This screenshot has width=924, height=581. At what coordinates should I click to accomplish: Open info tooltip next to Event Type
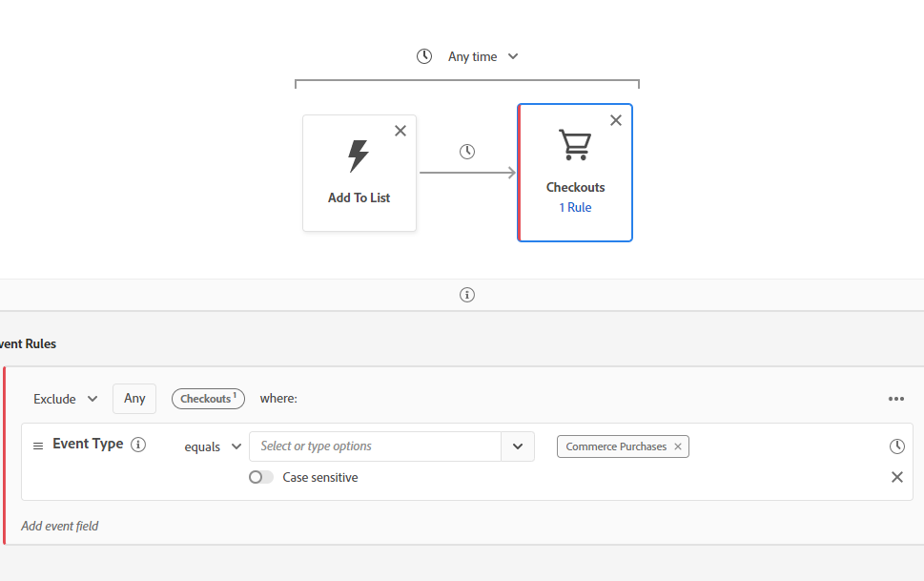[x=138, y=445]
